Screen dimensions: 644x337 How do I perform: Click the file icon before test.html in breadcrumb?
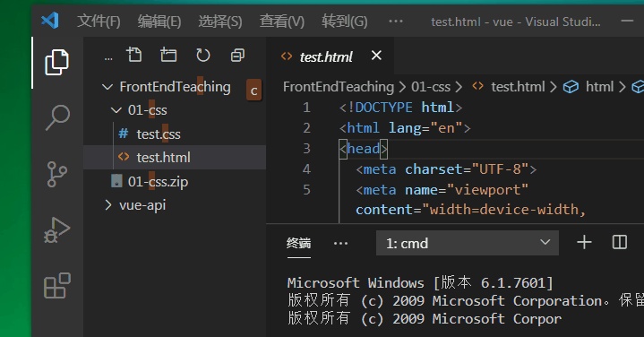point(477,86)
